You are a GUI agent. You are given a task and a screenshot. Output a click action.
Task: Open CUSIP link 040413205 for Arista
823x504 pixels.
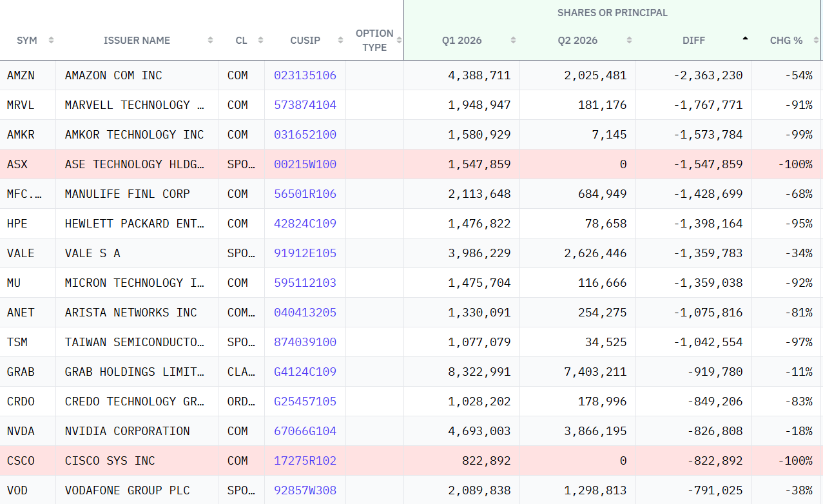[305, 313]
